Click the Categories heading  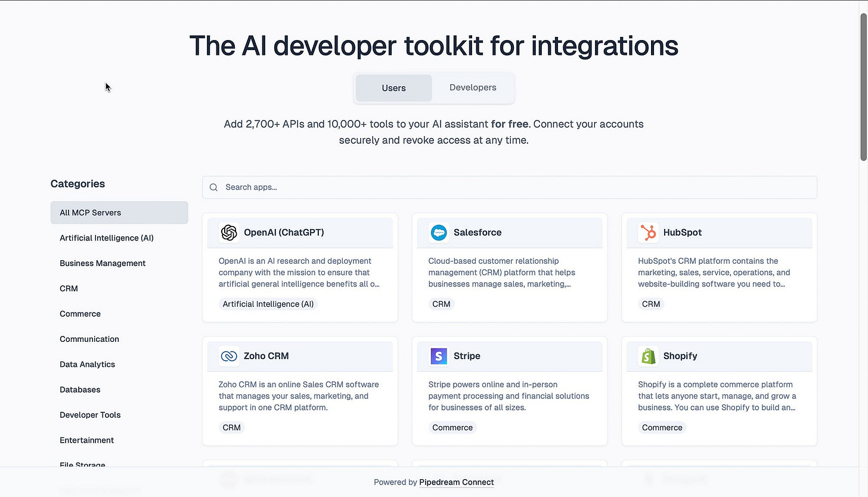[x=77, y=184]
